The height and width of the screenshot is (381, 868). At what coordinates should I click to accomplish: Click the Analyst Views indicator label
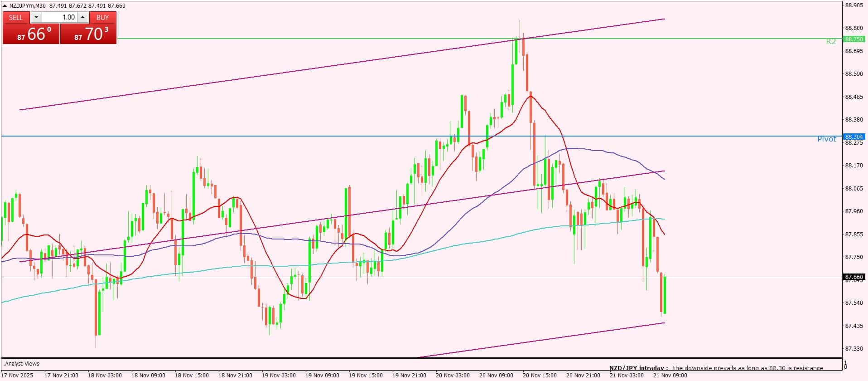click(x=21, y=363)
